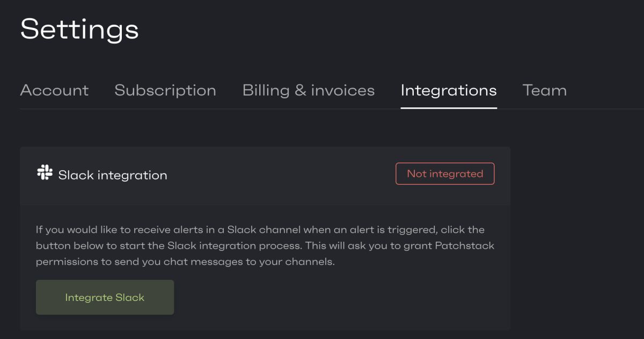Click the word "Slack" on the green button

point(130,298)
